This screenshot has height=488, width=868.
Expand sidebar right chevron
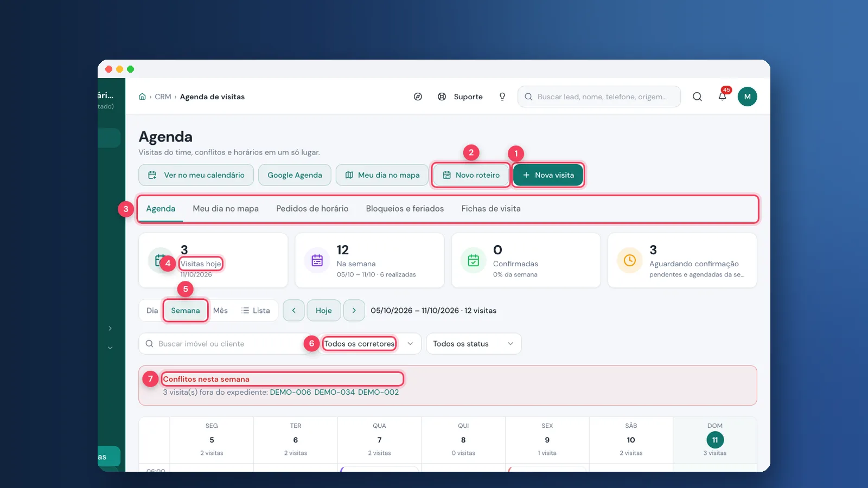(110, 329)
